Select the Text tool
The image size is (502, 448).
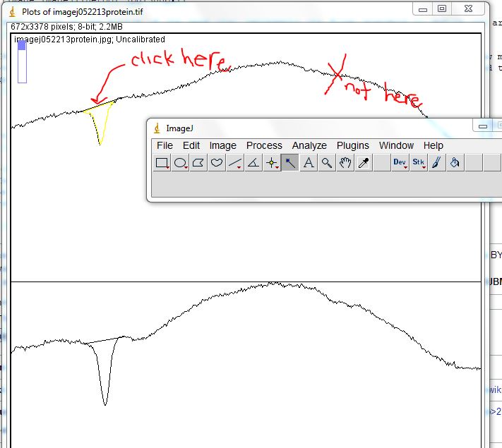coord(309,163)
